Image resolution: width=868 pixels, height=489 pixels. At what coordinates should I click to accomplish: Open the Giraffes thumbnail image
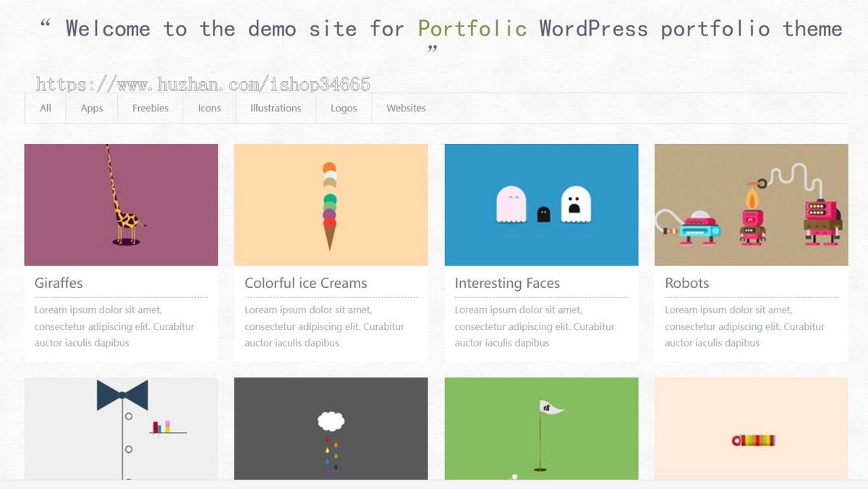pyautogui.click(x=121, y=205)
